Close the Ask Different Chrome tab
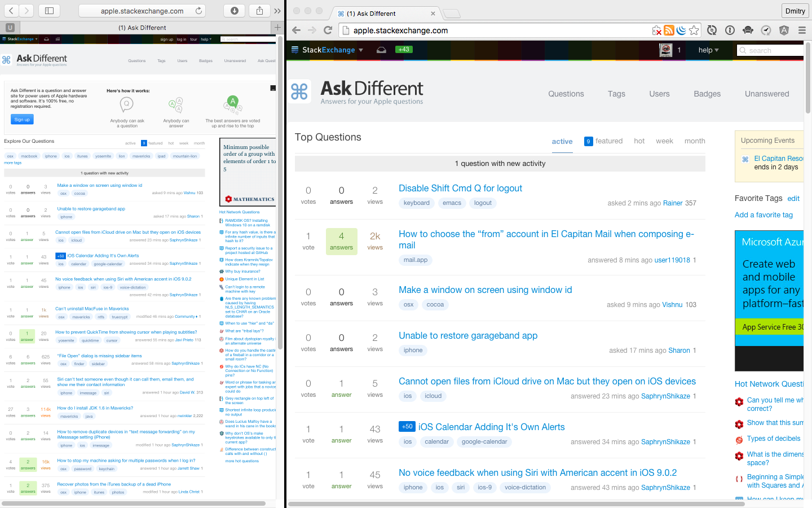This screenshot has height=508, width=812. [433, 14]
